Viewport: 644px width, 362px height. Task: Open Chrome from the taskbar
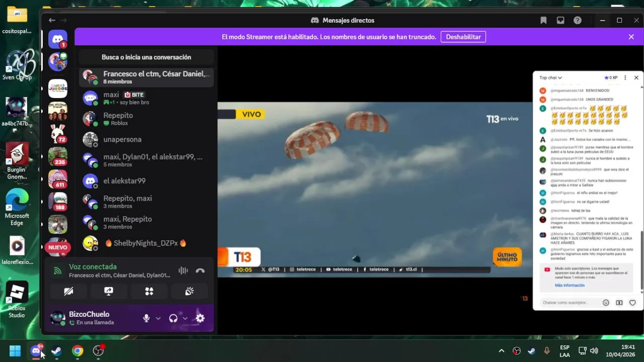tap(77, 350)
